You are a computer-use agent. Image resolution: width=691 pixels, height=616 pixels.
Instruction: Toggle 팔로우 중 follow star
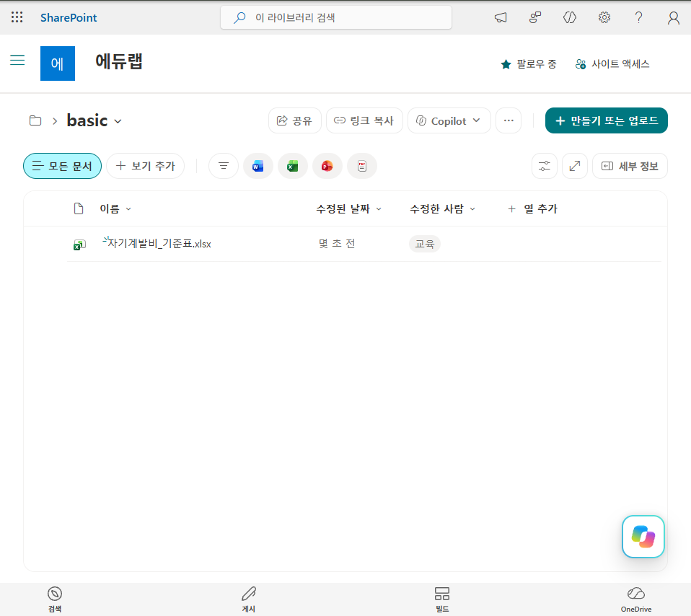tap(529, 64)
